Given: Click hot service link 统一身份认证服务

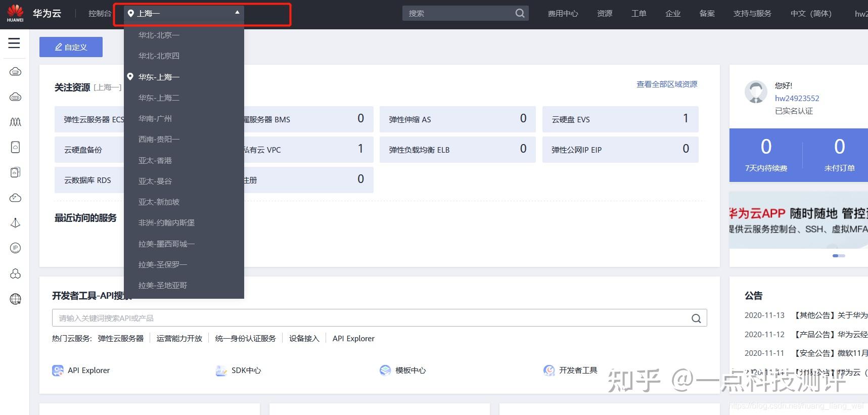Looking at the screenshot, I should pos(245,338).
